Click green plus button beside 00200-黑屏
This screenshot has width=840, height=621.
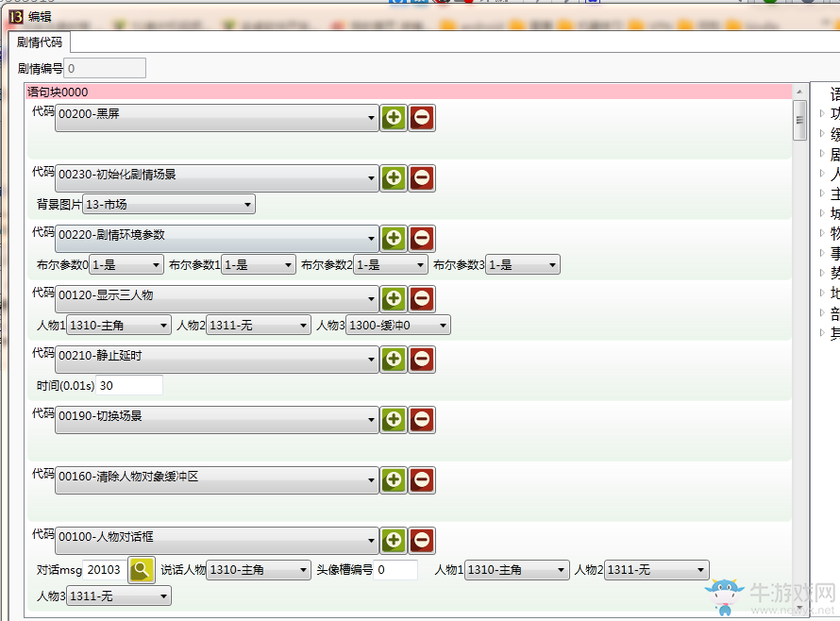394,118
